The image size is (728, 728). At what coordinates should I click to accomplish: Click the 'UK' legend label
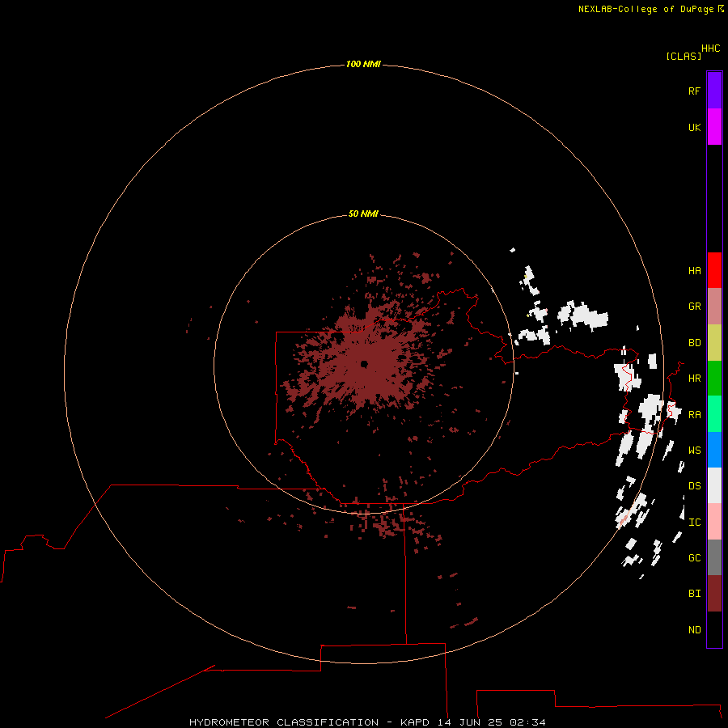click(694, 127)
